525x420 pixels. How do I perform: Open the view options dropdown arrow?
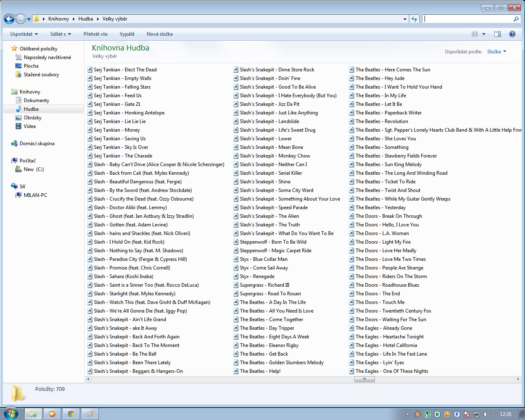[x=484, y=34]
